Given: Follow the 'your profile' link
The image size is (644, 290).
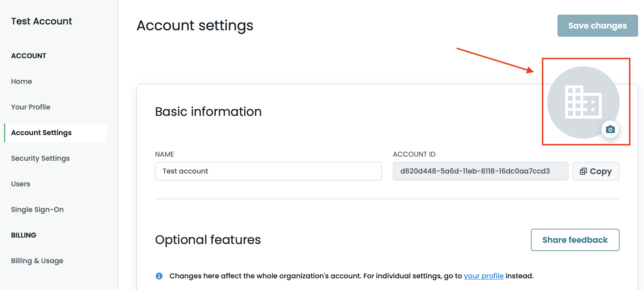Looking at the screenshot, I should pos(483,276).
